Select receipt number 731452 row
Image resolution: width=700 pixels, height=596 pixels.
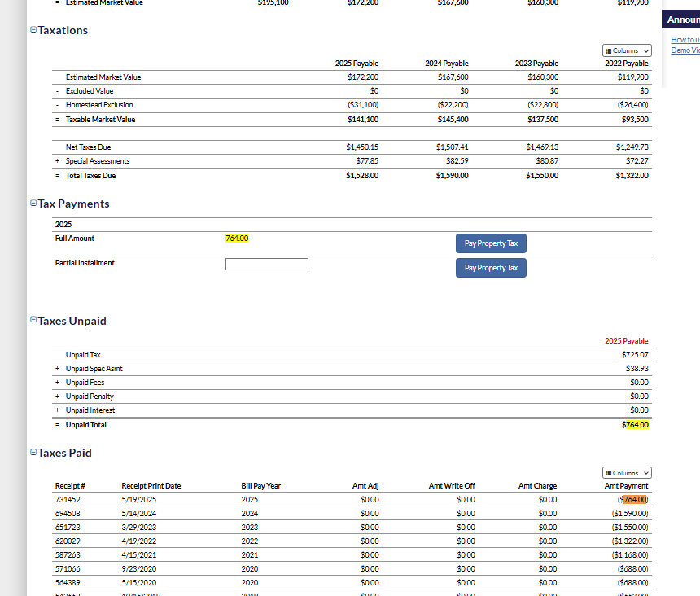coord(68,499)
